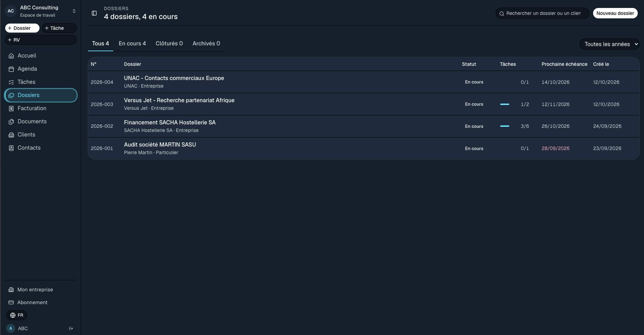Click the overdue date 28/09/2026
The height and width of the screenshot is (335, 644).
(x=555, y=148)
